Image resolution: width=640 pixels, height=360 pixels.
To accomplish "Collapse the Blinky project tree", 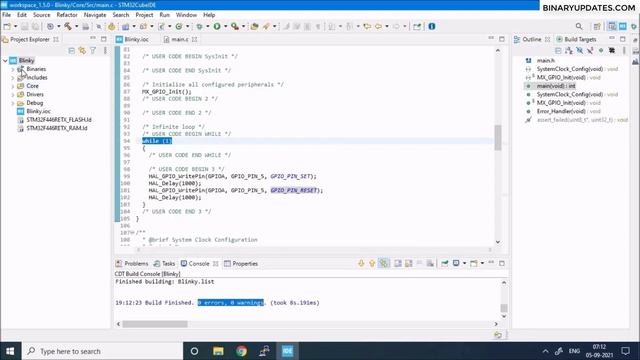I will 5,60.
